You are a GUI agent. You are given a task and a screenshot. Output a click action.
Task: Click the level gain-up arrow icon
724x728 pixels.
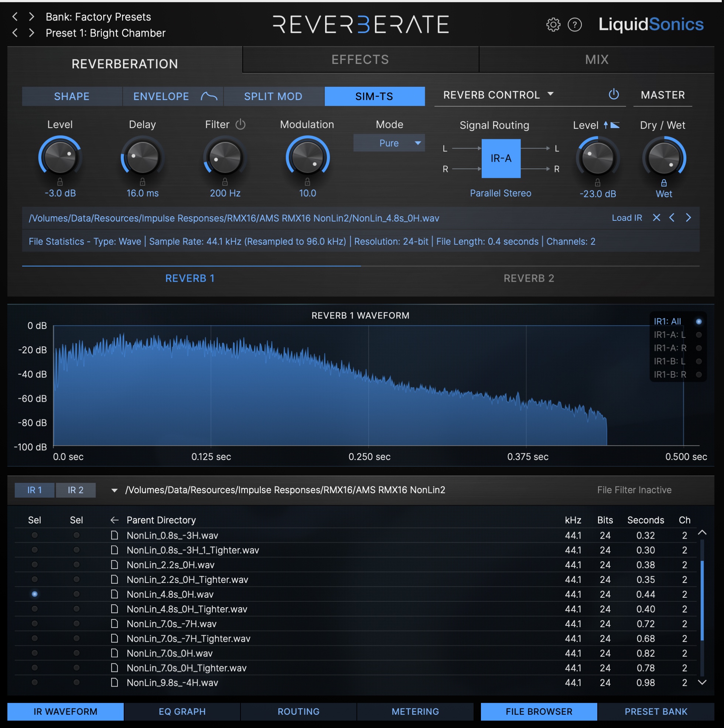[x=606, y=125]
